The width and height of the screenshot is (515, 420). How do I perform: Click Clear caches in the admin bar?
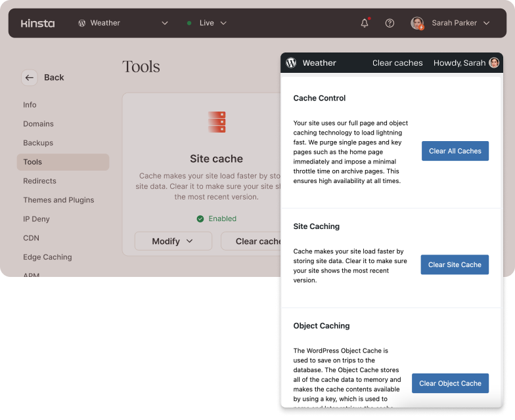click(397, 63)
